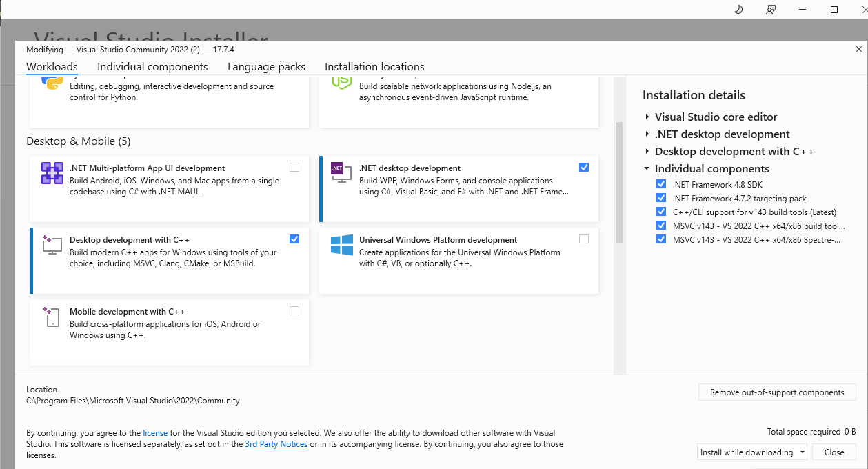Screen dimensions: 868x469
Task: Click the Close button
Action: click(834, 452)
